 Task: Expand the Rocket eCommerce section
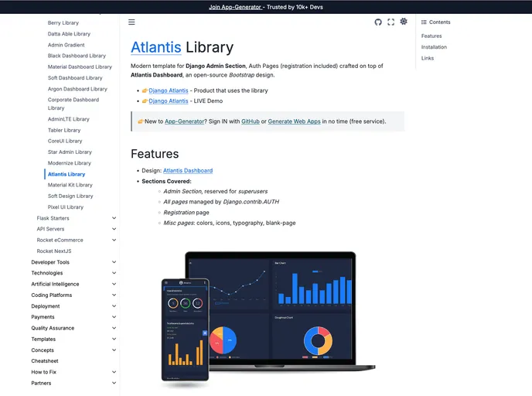[114, 240]
